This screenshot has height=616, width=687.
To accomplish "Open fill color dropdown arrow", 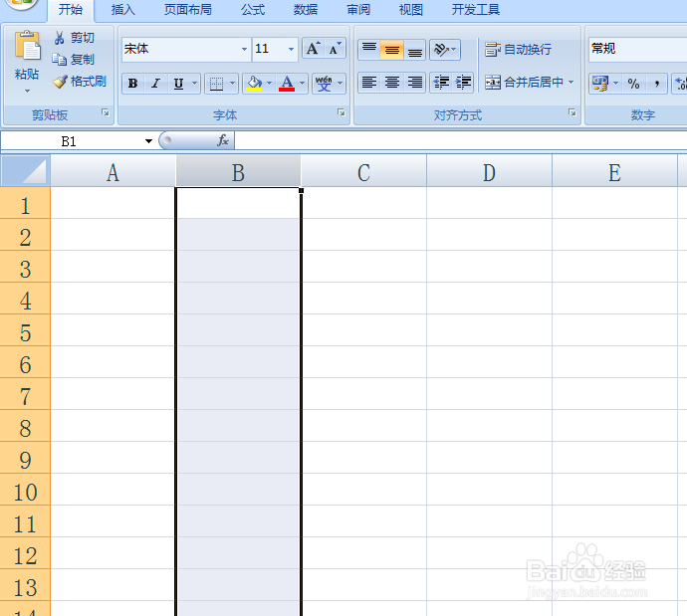I will pyautogui.click(x=270, y=84).
